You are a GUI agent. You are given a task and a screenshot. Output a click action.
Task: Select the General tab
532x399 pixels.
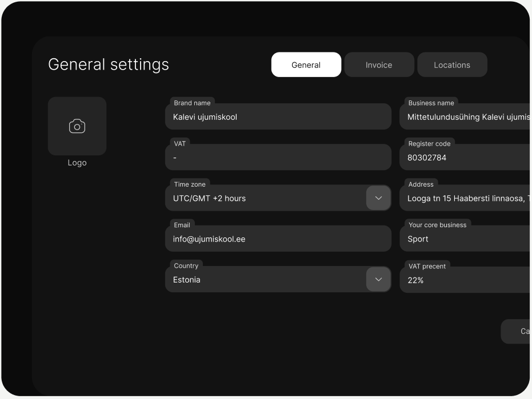(306, 65)
